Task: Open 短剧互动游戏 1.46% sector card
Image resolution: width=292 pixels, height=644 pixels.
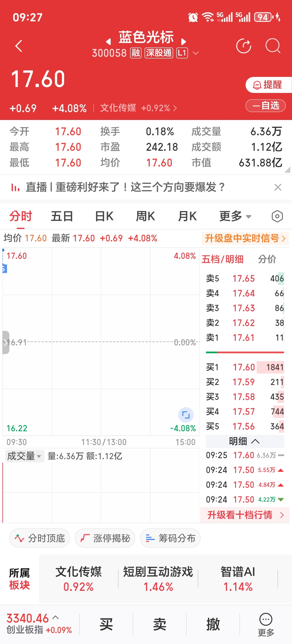Action: point(158,579)
